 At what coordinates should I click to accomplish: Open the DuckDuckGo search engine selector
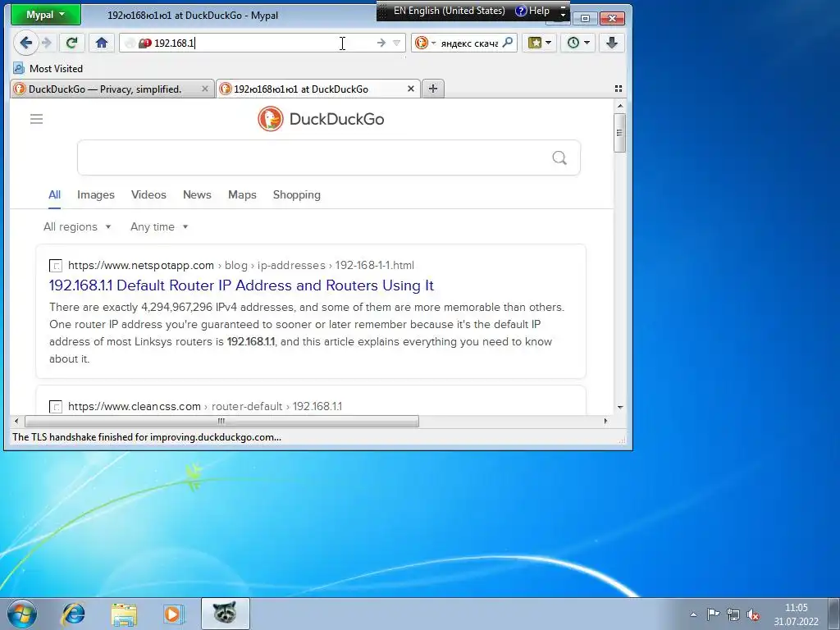426,43
